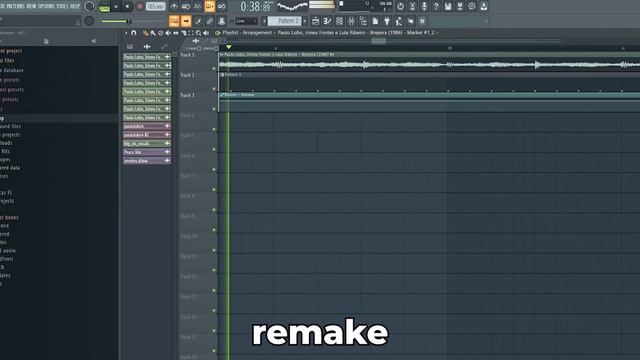The height and width of the screenshot is (360, 640).
Task: Select the playlist Slice tool
Action: [183, 33]
